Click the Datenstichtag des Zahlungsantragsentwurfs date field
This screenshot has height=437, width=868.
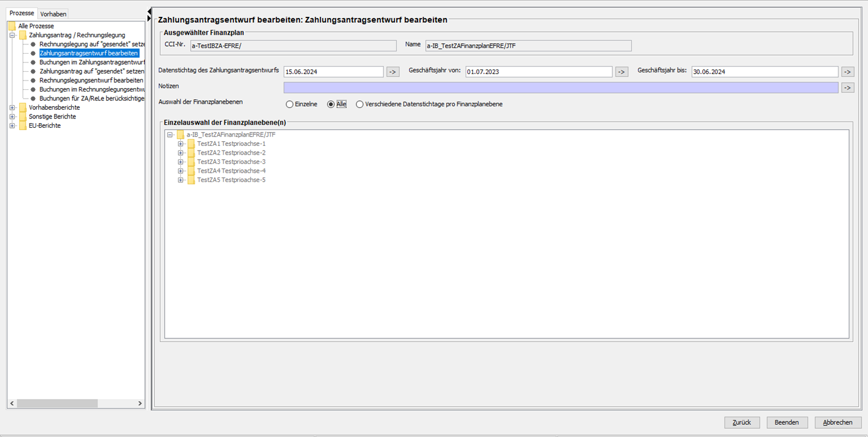334,72
